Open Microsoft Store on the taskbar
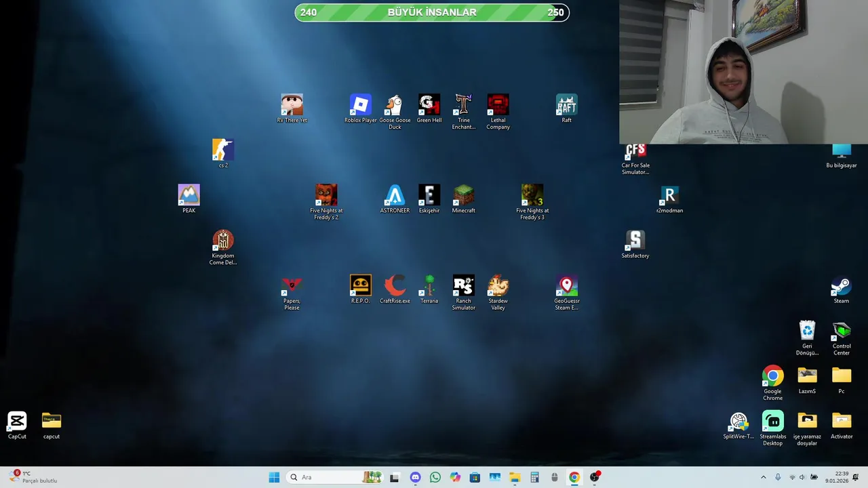 (475, 477)
